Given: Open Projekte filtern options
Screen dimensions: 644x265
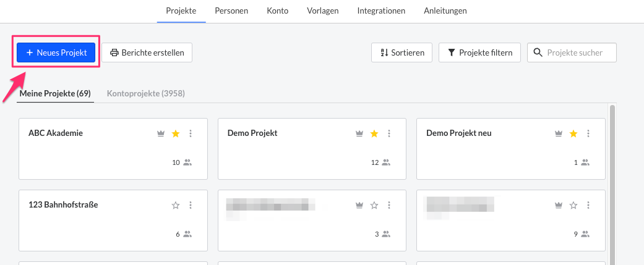Looking at the screenshot, I should point(479,53).
